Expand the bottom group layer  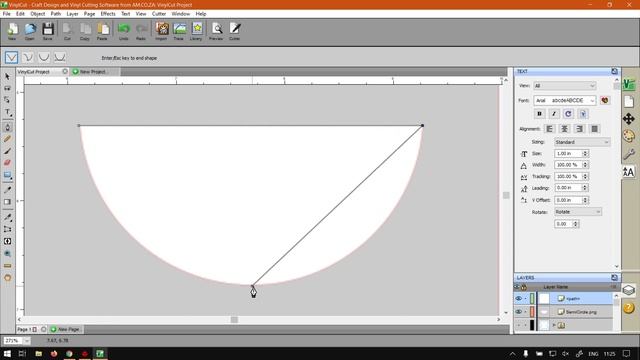pos(554,325)
